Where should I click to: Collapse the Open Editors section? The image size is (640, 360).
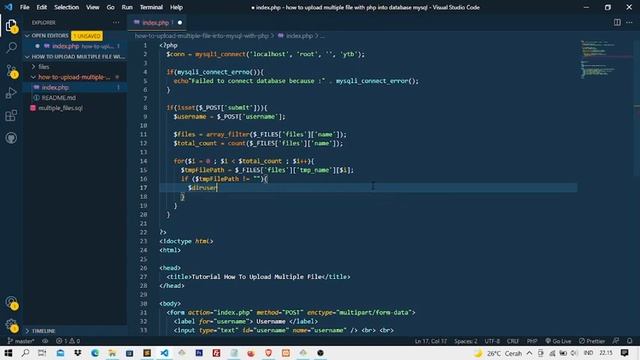[x=75, y=36]
